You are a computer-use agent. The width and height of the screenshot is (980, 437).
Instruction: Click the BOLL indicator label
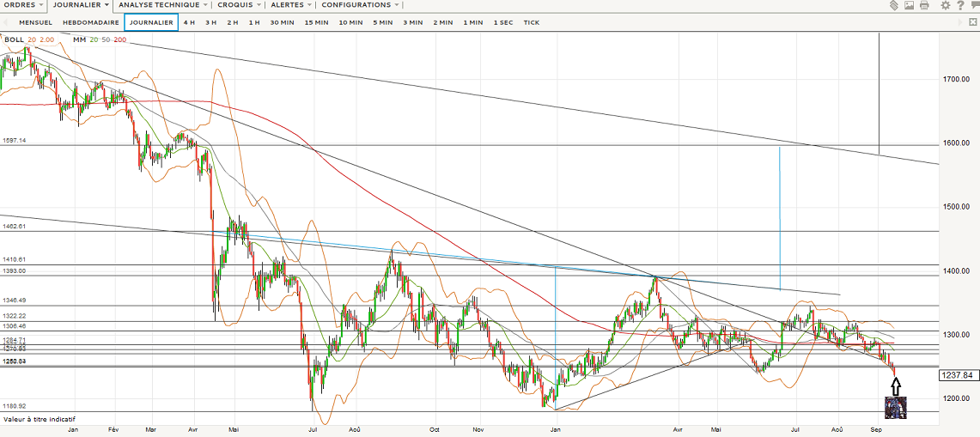pyautogui.click(x=15, y=39)
